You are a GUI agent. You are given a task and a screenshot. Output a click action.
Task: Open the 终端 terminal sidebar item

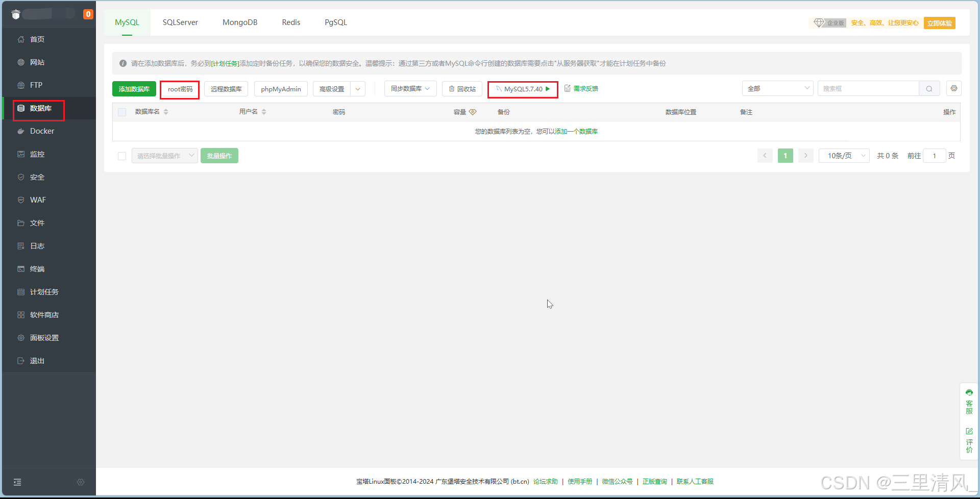[x=48, y=269]
